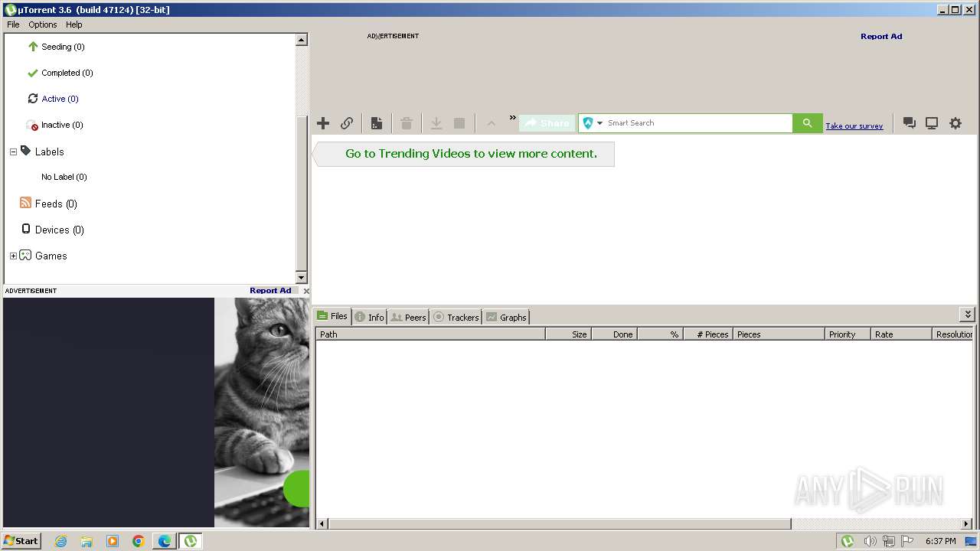Launch Internet Explorer from taskbar
This screenshot has width=980, height=551.
(61, 541)
